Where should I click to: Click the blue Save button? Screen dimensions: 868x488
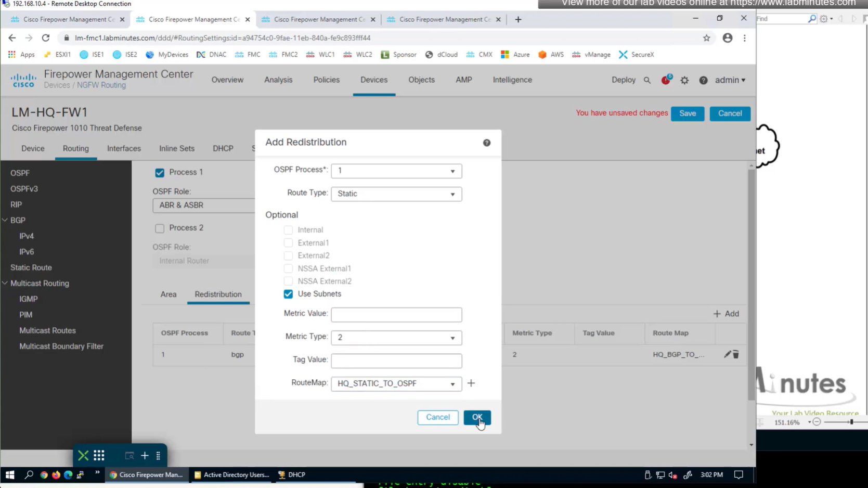pyautogui.click(x=687, y=113)
